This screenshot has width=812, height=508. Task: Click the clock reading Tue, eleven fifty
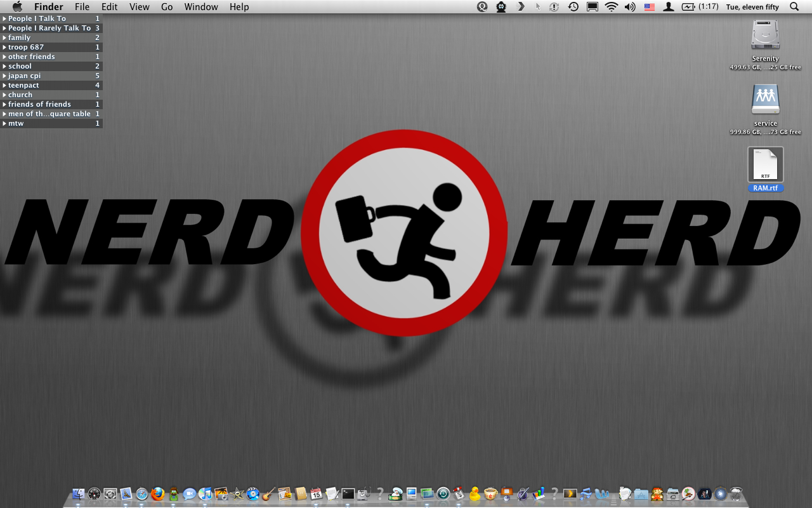pos(752,7)
